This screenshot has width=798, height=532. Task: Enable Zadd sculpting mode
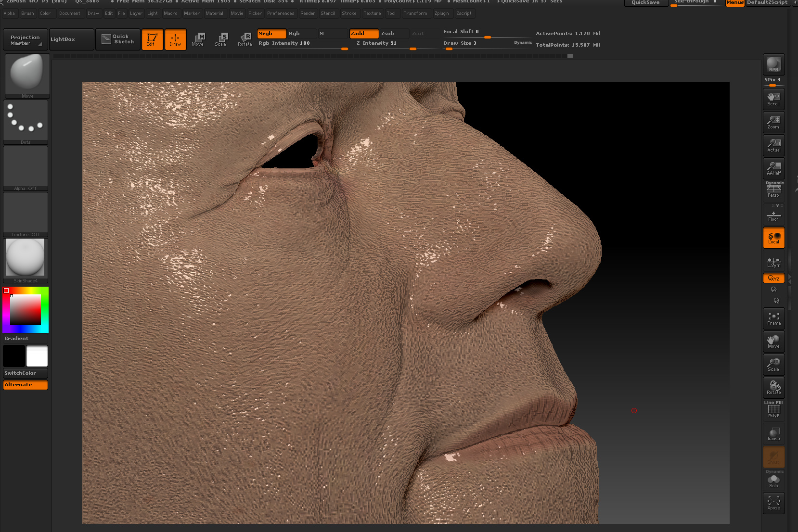[x=364, y=34]
